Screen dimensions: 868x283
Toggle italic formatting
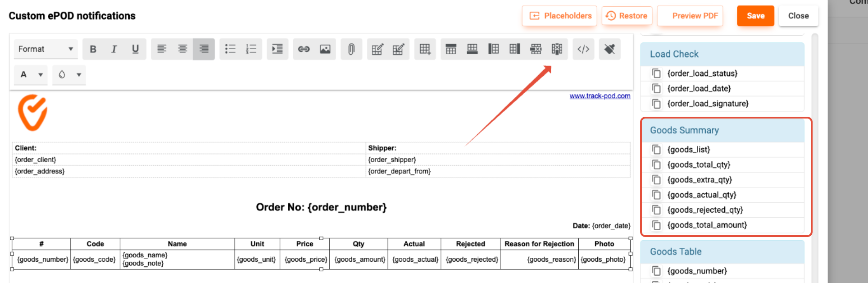tap(114, 49)
